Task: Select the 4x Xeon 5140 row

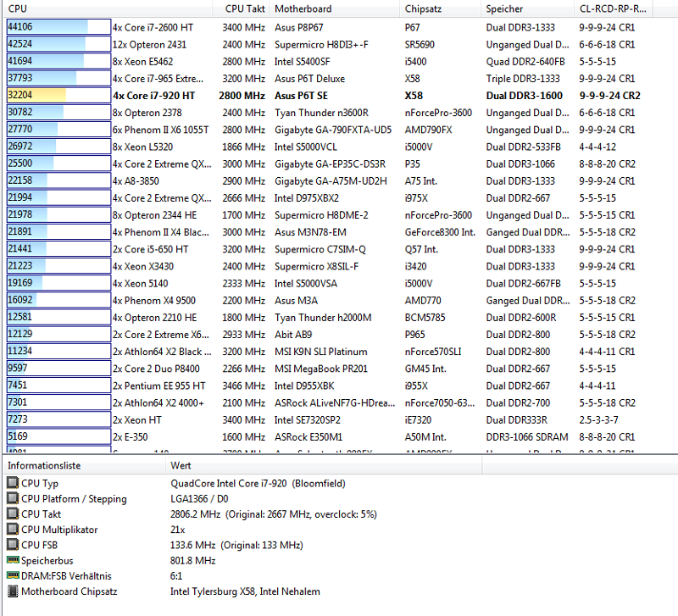Action: pyautogui.click(x=329, y=283)
